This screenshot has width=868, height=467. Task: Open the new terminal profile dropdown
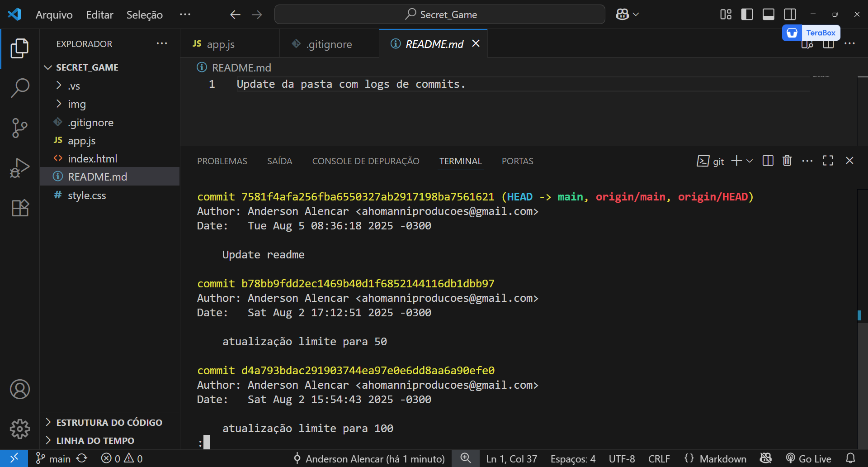click(x=750, y=161)
